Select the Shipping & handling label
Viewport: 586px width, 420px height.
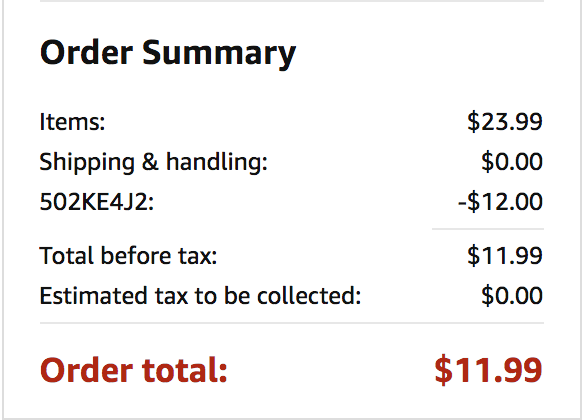(x=154, y=163)
